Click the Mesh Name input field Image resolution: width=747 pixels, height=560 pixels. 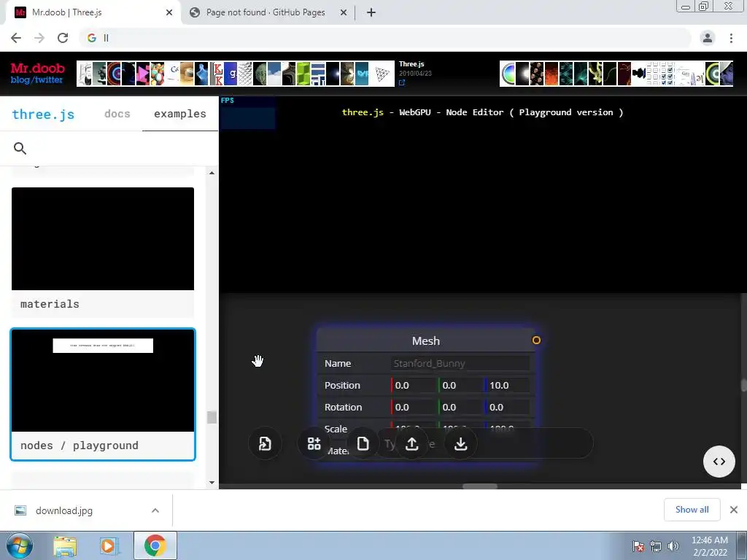click(x=460, y=363)
